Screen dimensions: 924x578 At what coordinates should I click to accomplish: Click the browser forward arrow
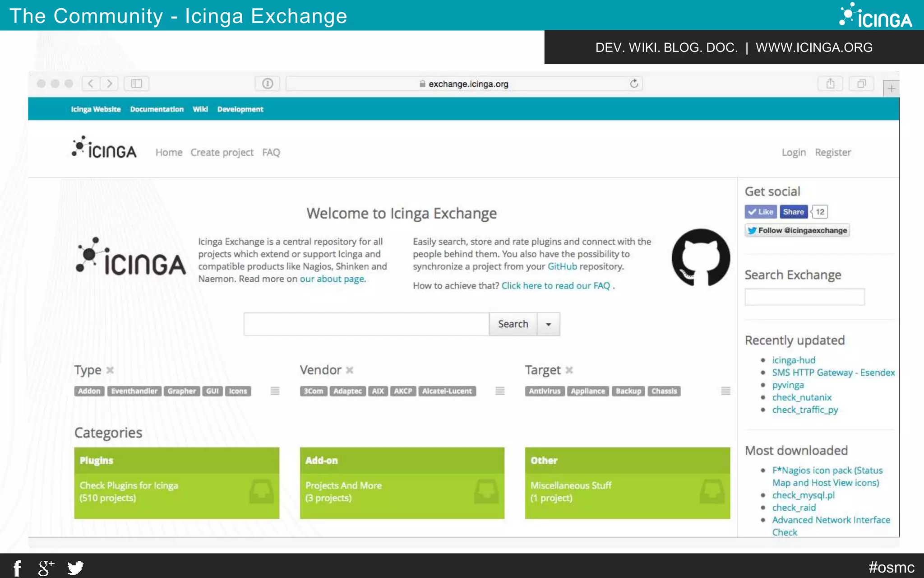point(109,84)
